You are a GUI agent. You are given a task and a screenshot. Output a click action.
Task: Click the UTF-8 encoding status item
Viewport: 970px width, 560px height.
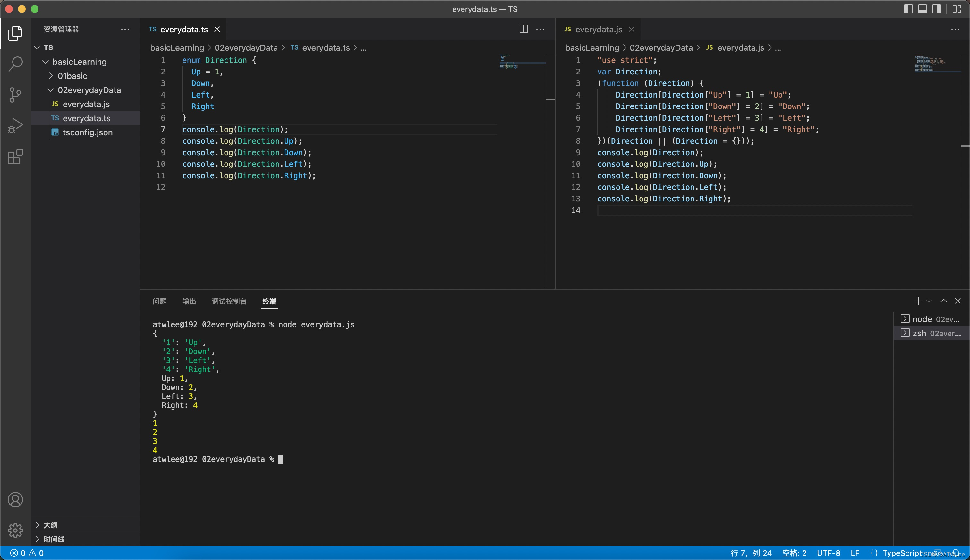(828, 553)
